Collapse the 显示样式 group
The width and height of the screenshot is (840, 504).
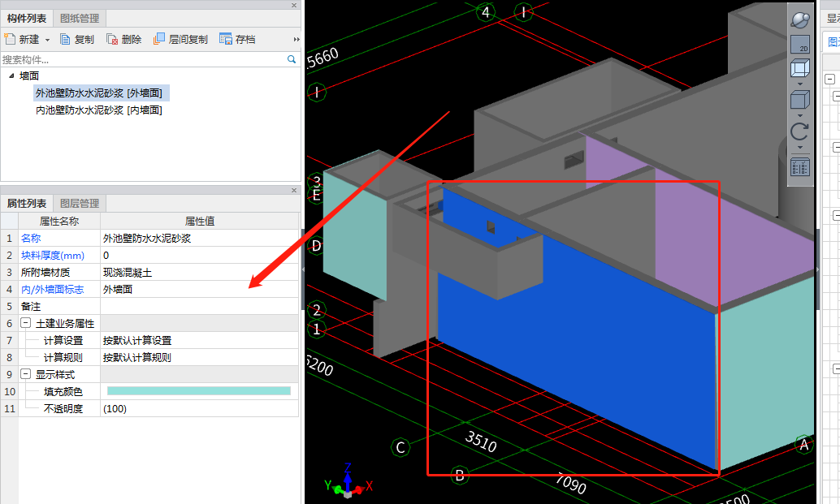(25, 374)
